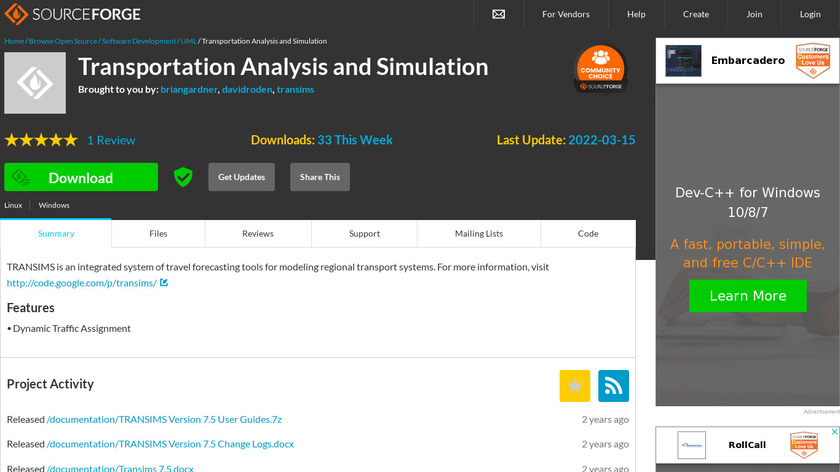This screenshot has width=840, height=472.
Task: Click external link icon after transims URL
Action: coord(164,282)
